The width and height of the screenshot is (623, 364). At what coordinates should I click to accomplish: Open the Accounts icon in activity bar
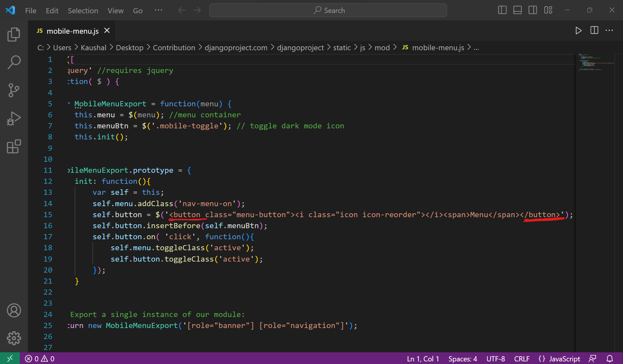pyautogui.click(x=14, y=310)
